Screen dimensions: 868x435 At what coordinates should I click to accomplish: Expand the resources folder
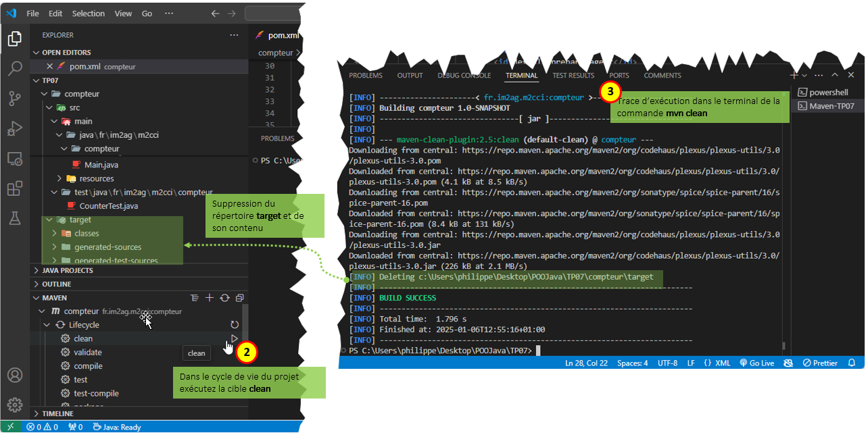tap(96, 178)
